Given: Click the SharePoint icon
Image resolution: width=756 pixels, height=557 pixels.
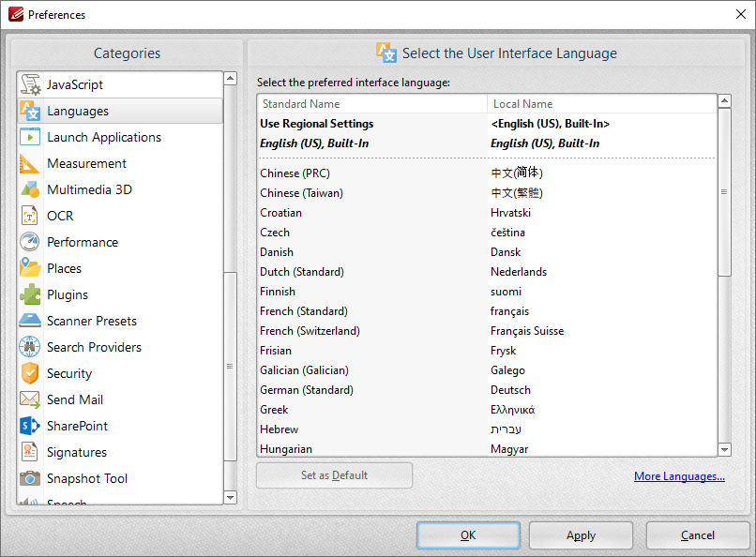Looking at the screenshot, I should point(30,426).
